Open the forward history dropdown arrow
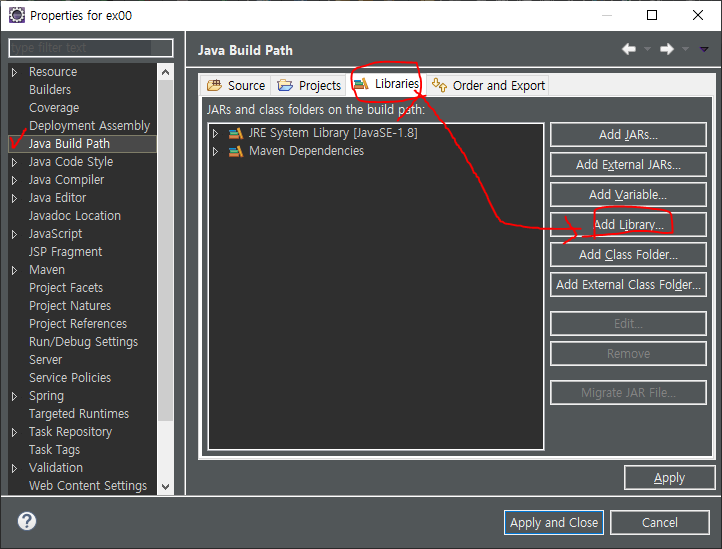722x549 pixels. pos(685,49)
